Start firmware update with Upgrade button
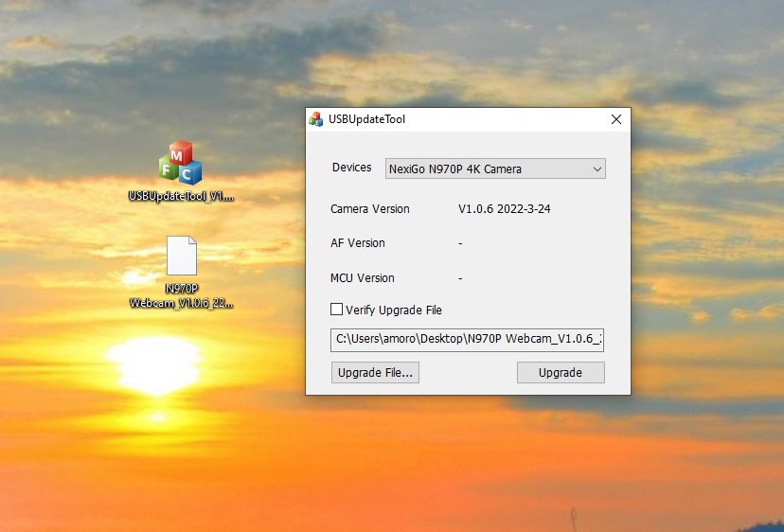Viewport: 784px width, 532px height. pyautogui.click(x=561, y=373)
